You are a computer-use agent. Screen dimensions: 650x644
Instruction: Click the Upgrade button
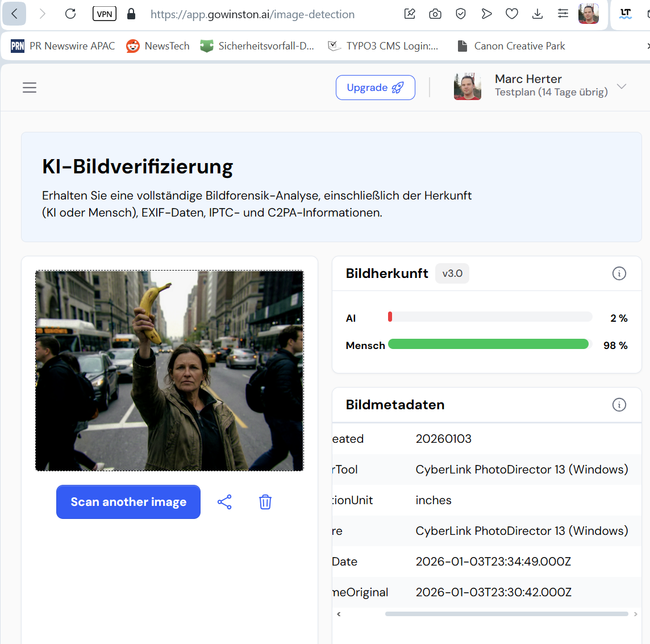click(375, 88)
